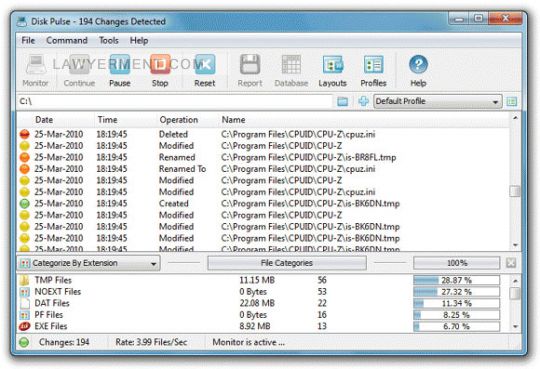
Task: Click the categories list scrollbar up arrow
Action: 515,281
